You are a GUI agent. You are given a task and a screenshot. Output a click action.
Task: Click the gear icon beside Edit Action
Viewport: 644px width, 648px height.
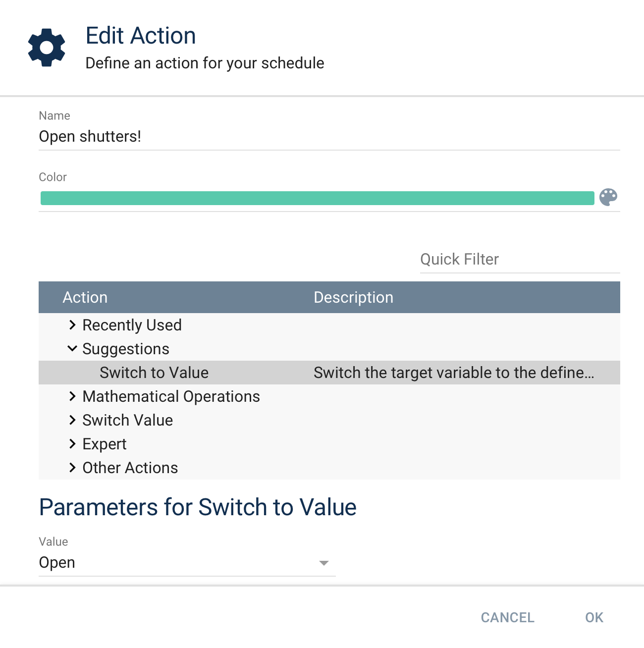(x=47, y=48)
